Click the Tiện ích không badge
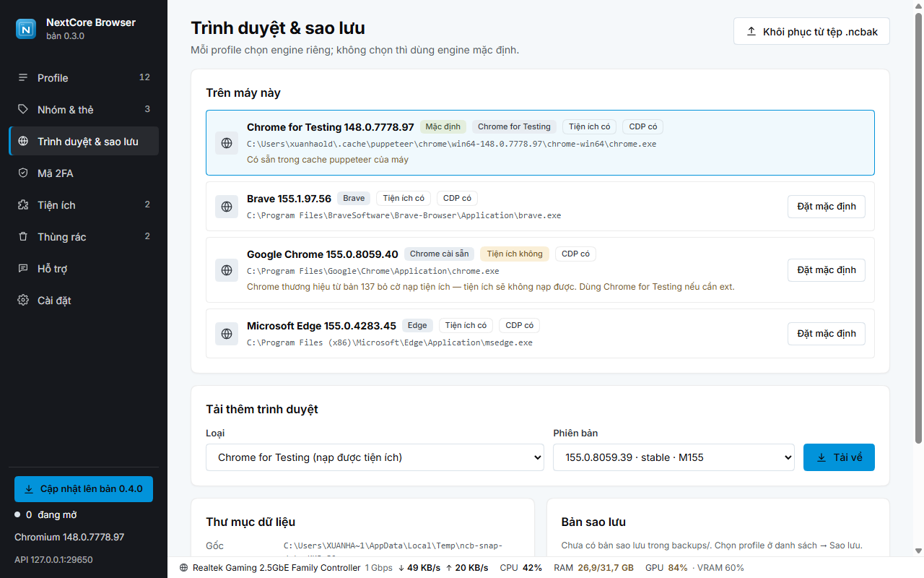This screenshot has height=578, width=924. click(x=515, y=254)
